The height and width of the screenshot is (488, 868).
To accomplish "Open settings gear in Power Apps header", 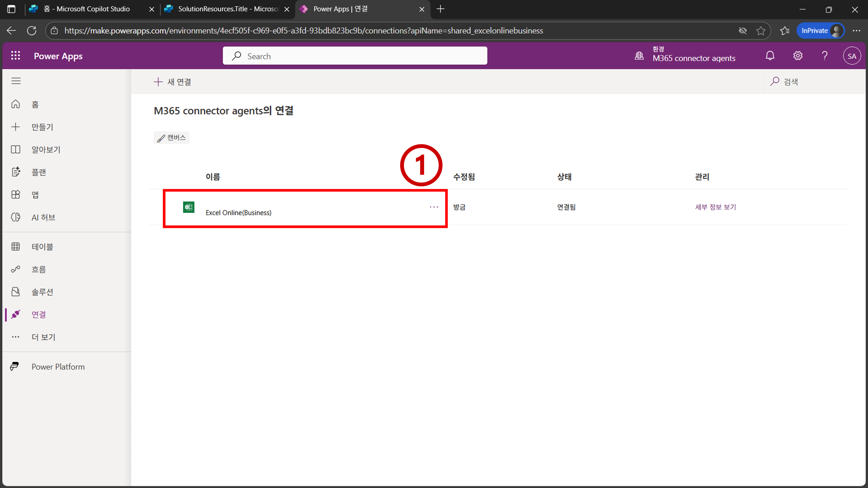I will (x=797, y=56).
